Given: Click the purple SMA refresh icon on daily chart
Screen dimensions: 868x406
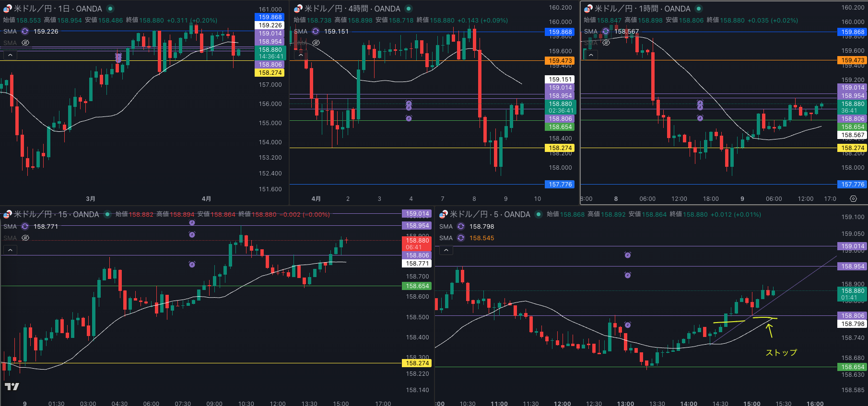Looking at the screenshot, I should (x=25, y=31).
